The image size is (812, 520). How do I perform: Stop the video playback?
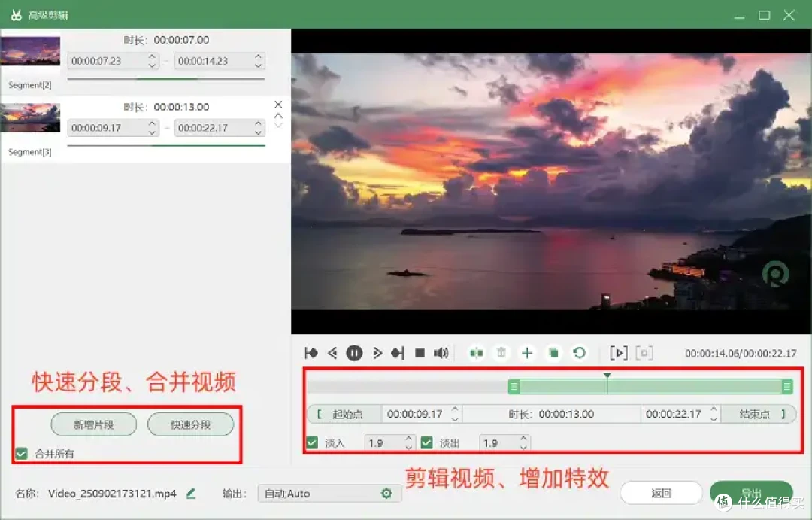pyautogui.click(x=420, y=353)
